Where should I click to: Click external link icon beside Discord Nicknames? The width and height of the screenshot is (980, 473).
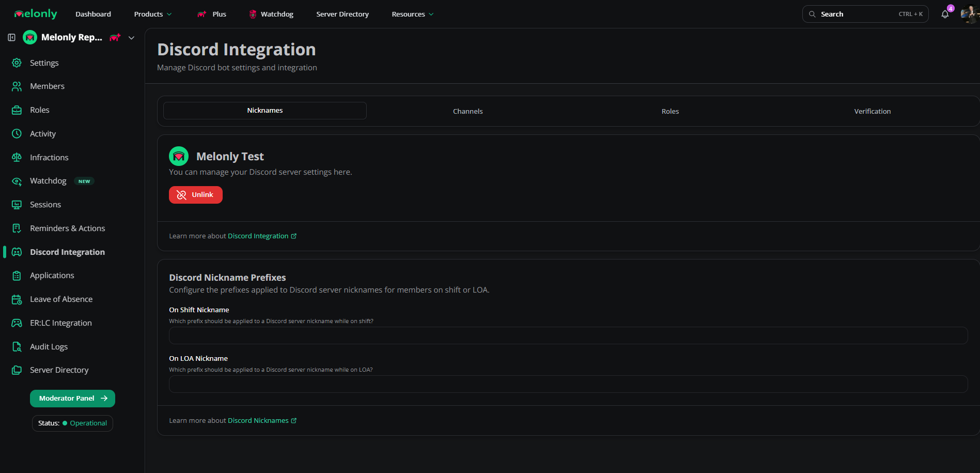point(294,421)
